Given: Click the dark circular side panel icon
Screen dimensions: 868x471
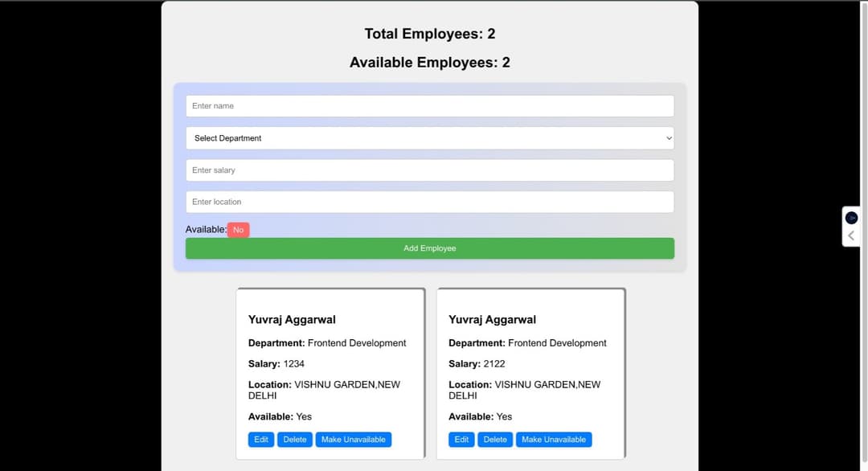Looking at the screenshot, I should point(851,218).
